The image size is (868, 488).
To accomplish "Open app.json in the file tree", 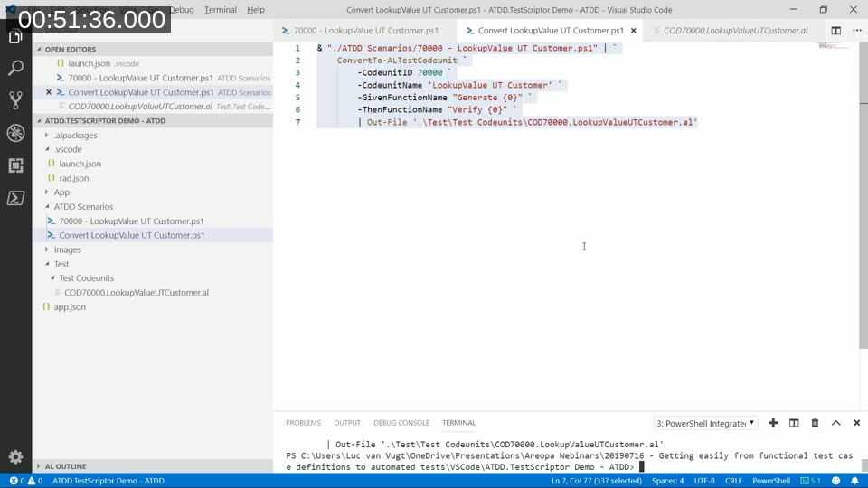I will 70,307.
